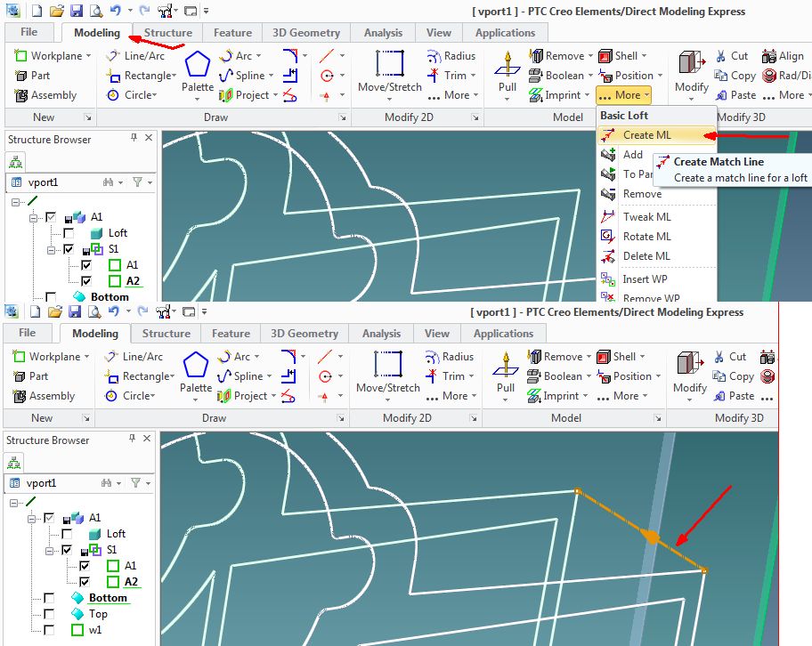Create new Assembly in upper screenshot
Screen dimensions: 812x646
pos(45,95)
